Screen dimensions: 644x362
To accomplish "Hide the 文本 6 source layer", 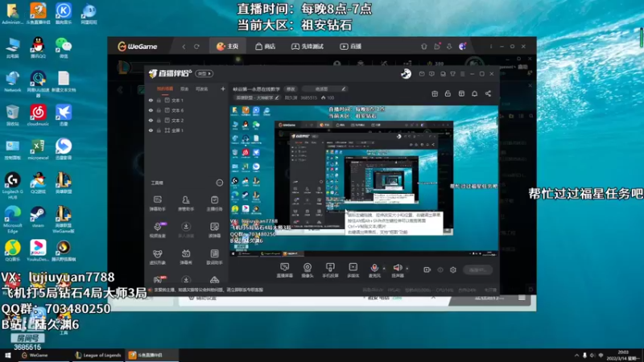I will [x=151, y=110].
